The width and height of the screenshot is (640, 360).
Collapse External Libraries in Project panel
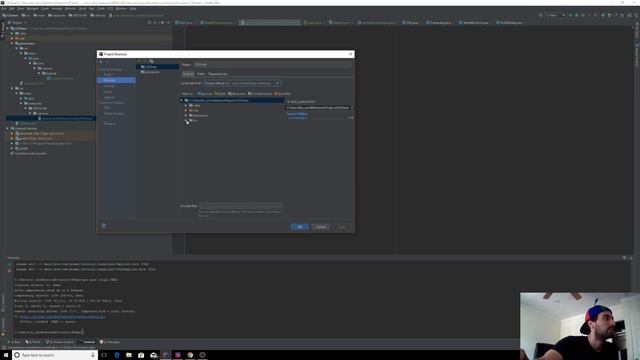[x=7, y=128]
